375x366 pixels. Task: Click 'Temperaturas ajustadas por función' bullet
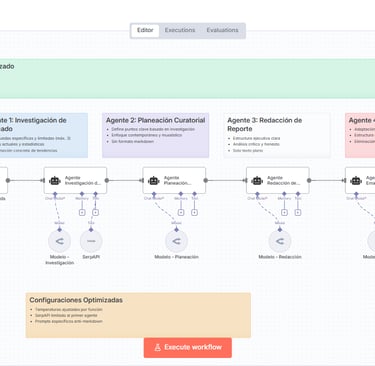69,310
